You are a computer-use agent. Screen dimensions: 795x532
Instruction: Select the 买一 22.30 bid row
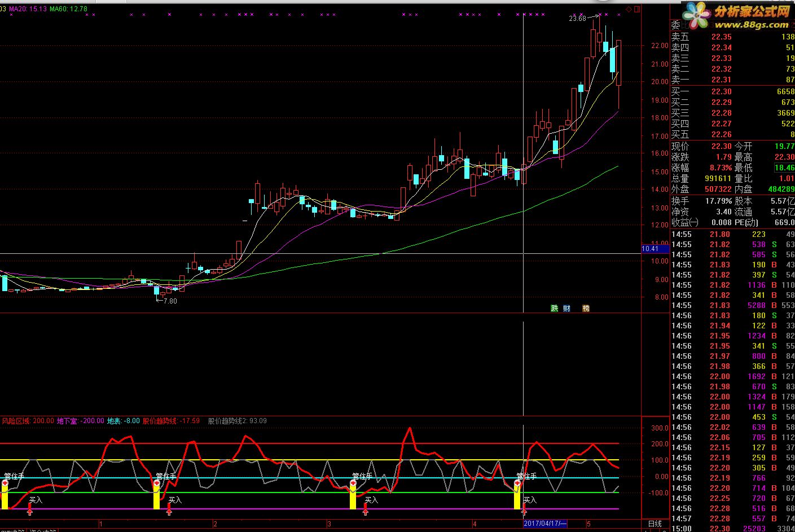click(732, 91)
